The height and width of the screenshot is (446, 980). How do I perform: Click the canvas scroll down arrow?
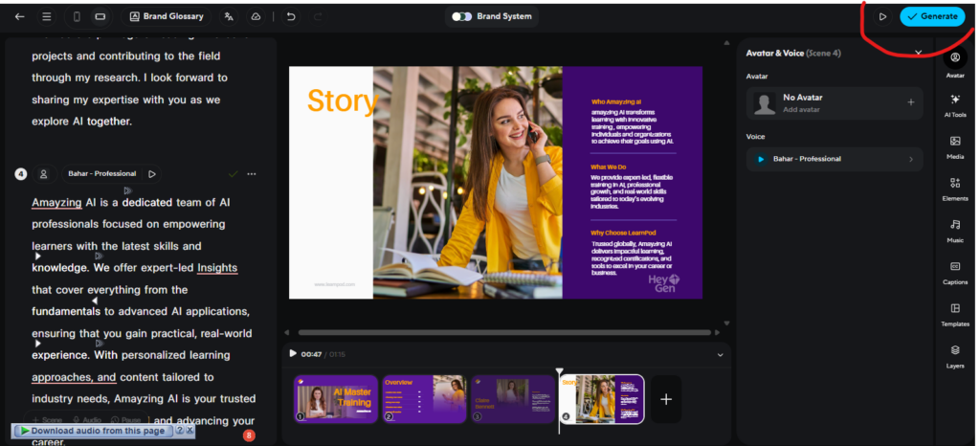click(726, 323)
